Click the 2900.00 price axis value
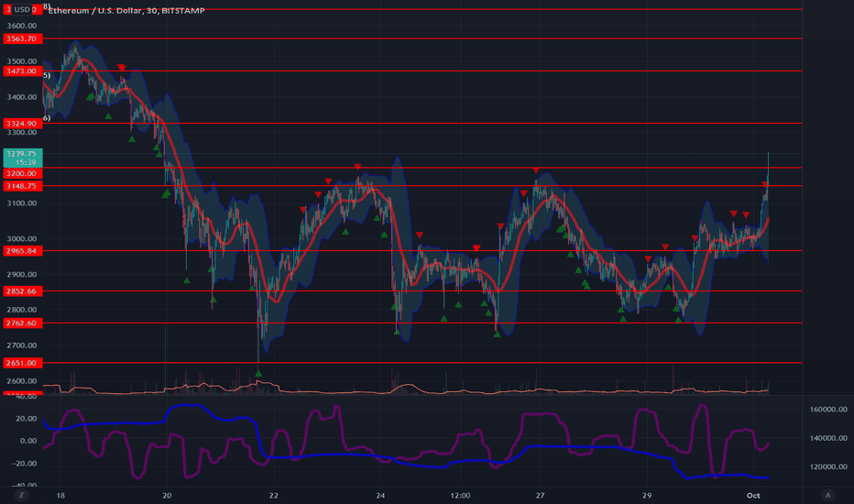The width and height of the screenshot is (854, 504). pos(22,275)
